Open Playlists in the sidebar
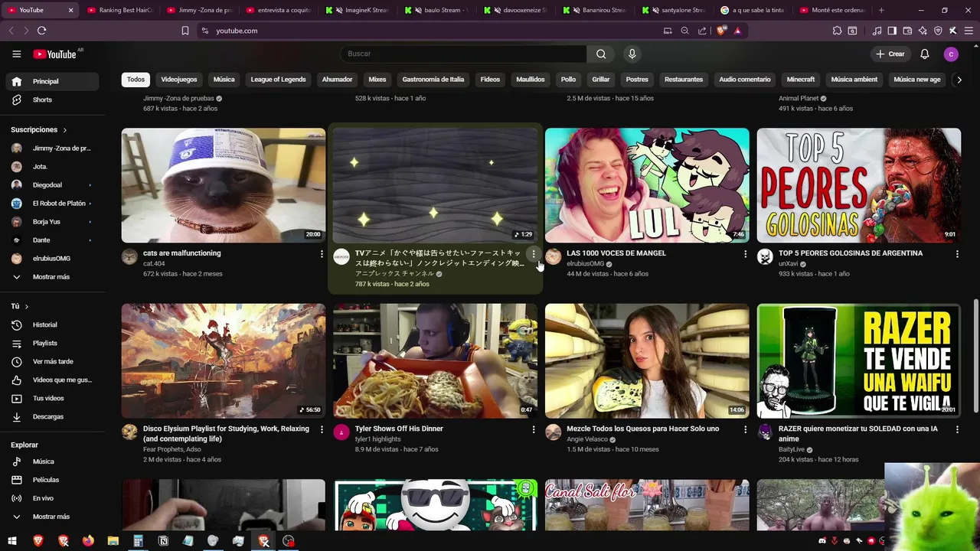 coord(53,343)
